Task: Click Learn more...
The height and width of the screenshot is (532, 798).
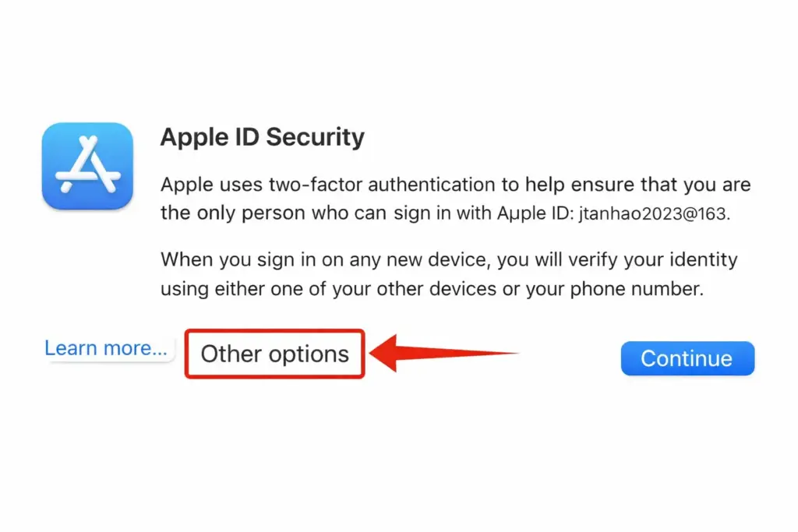Action: pos(107,347)
